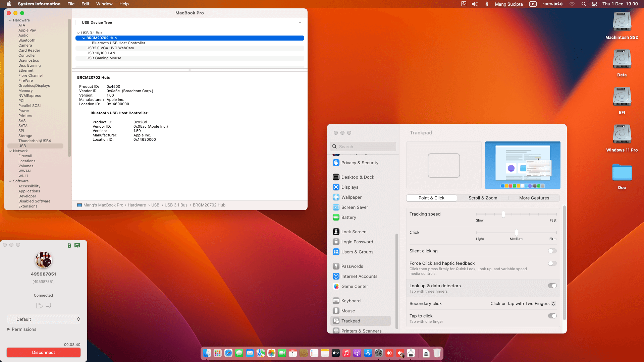Viewport: 644px width, 362px height.
Task: Open Trash in the Dock
Action: 437,353
